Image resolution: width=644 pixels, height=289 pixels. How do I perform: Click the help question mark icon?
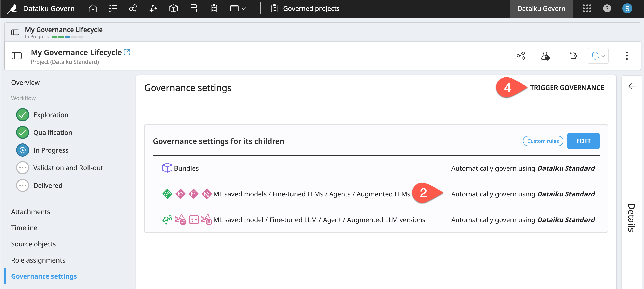(607, 8)
